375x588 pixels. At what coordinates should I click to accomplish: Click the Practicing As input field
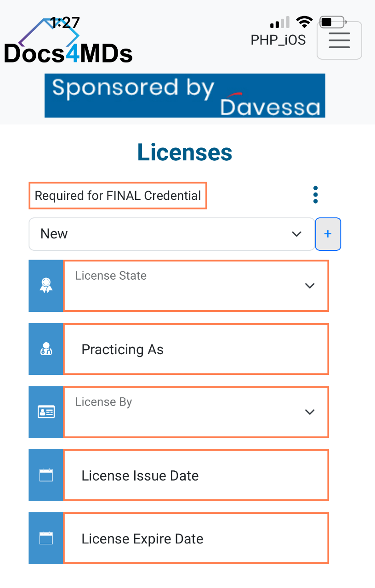[x=196, y=349]
